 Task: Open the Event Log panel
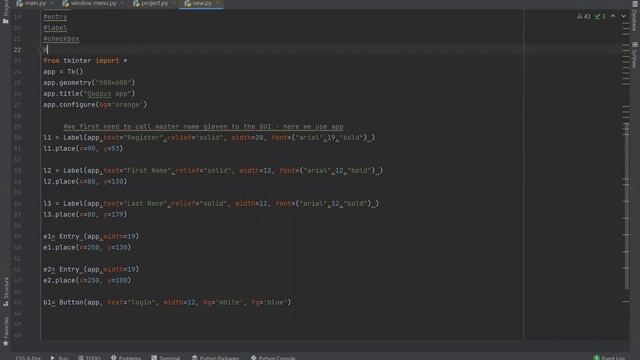click(x=609, y=358)
